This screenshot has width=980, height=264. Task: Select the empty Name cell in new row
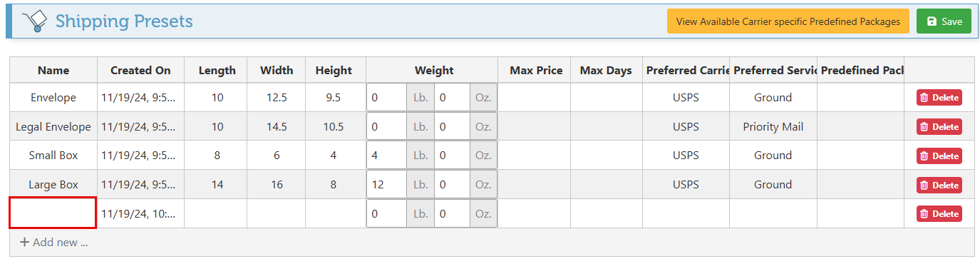pos(53,213)
